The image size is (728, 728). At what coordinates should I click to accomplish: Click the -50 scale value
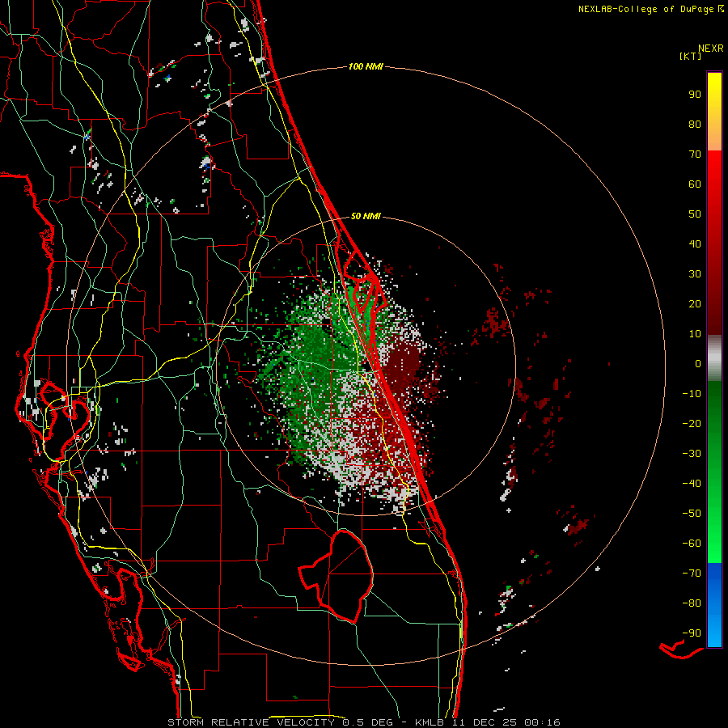[x=692, y=514]
